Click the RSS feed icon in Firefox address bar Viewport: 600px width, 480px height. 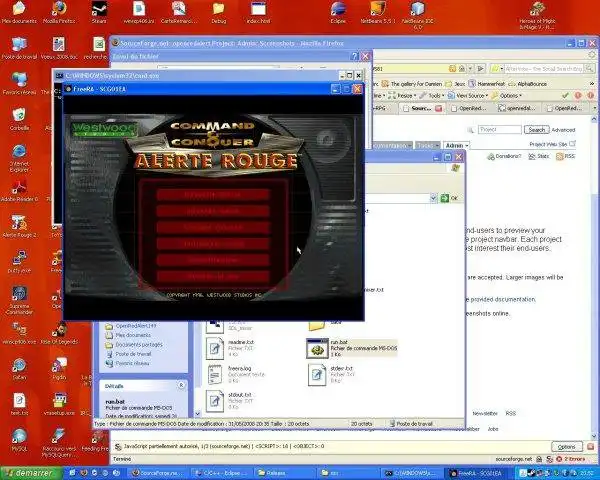click(453, 69)
